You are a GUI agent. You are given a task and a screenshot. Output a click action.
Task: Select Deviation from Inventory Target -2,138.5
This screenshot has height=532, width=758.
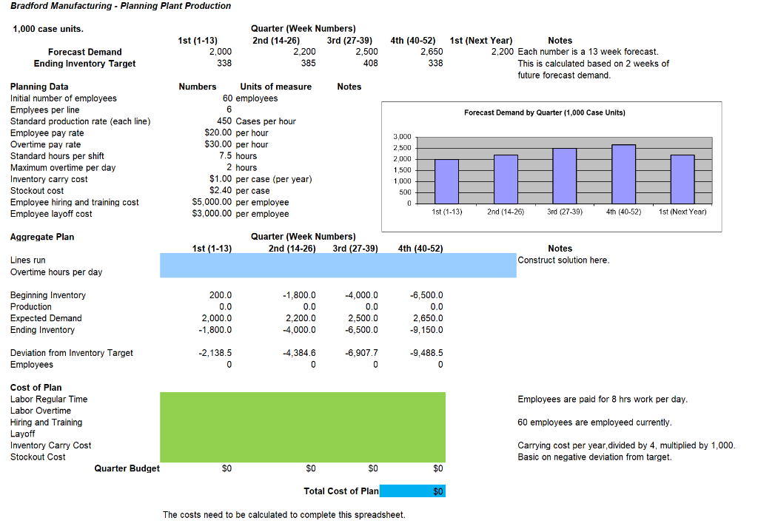[212, 353]
